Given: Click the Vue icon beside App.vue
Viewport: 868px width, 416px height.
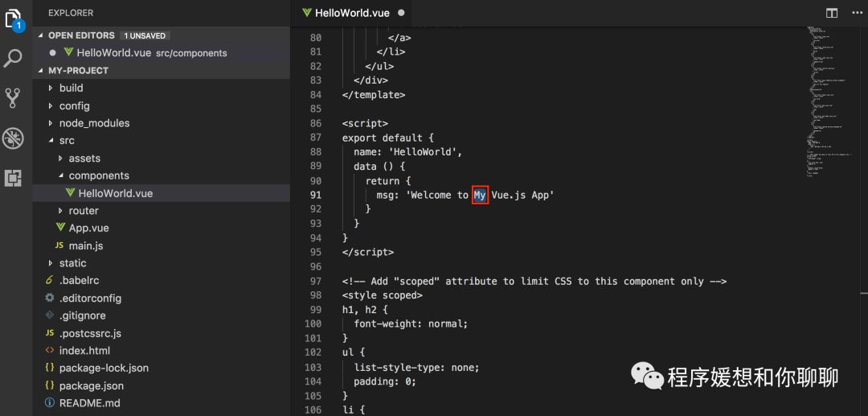Looking at the screenshot, I should point(60,228).
